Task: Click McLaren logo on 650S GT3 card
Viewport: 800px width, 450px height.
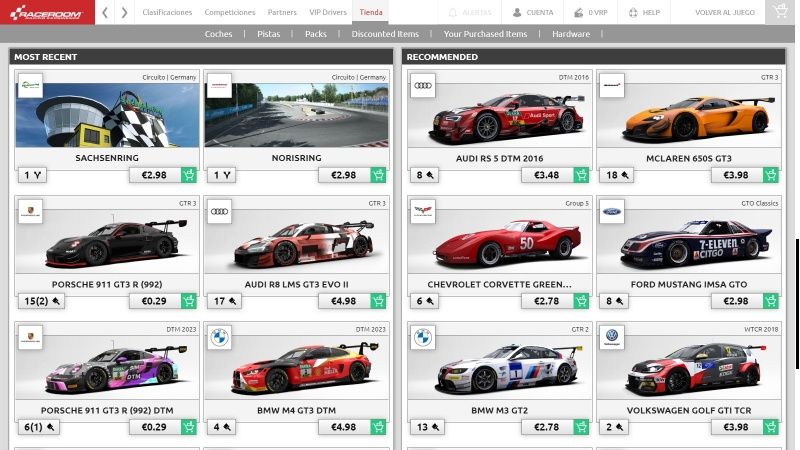Action: [612, 85]
